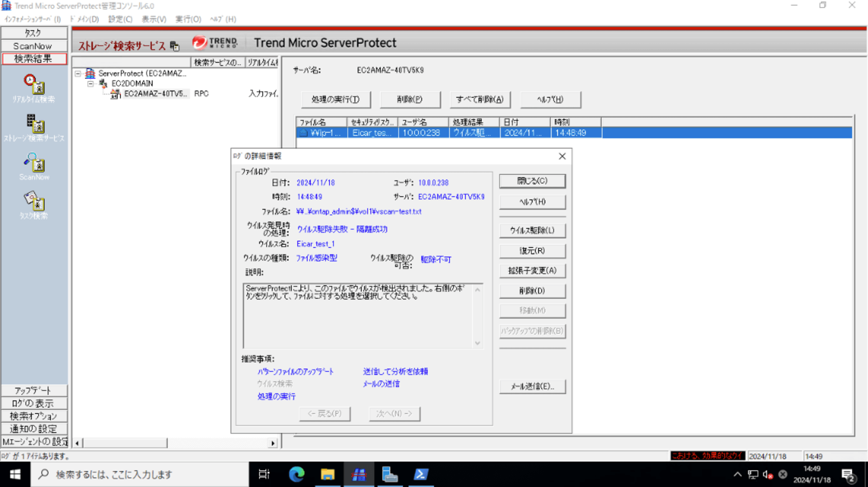
Task: Click the 拡張子変更(A) button
Action: point(532,271)
